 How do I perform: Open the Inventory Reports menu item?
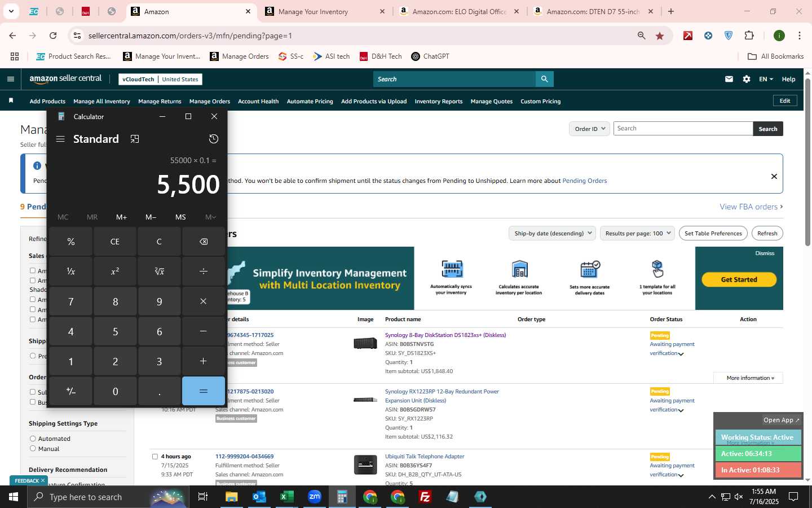(x=439, y=102)
